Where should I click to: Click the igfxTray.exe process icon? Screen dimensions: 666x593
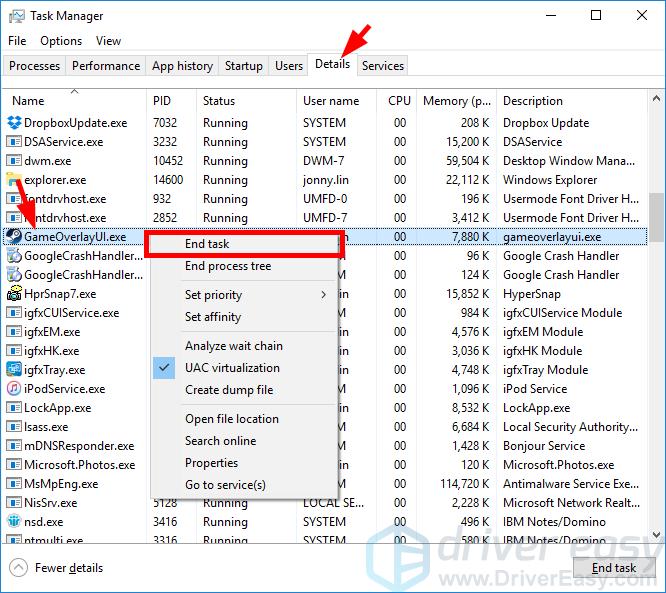(x=14, y=370)
